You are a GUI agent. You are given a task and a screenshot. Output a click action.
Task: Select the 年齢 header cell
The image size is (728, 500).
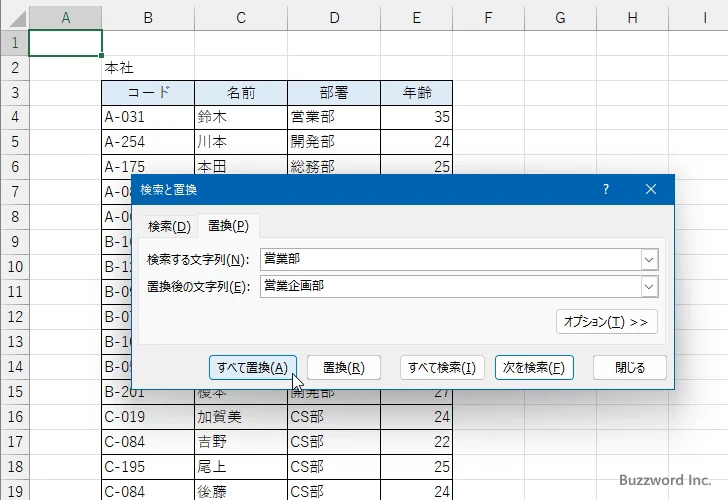point(416,93)
